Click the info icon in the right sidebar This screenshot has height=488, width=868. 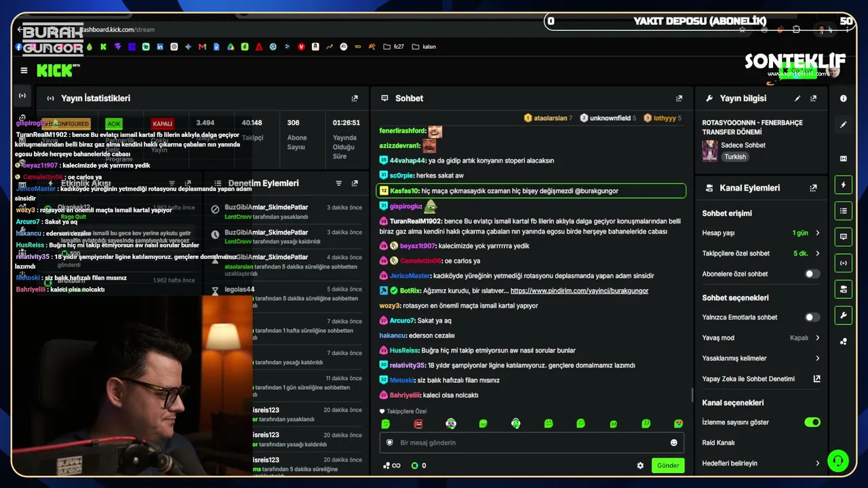pos(844,98)
